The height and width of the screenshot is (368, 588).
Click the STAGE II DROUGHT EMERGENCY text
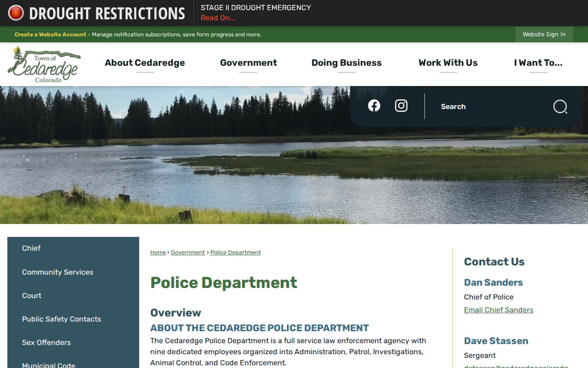(256, 8)
